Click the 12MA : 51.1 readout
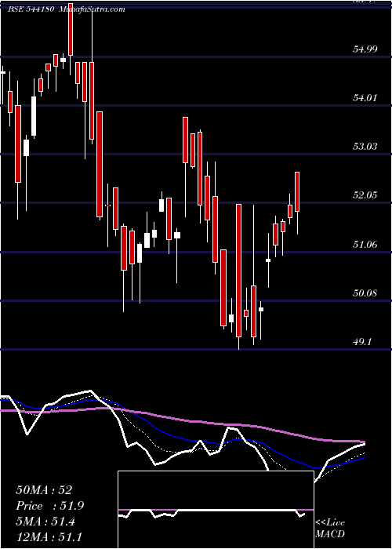Viewport: 392px width, 549px height. pyautogui.click(x=49, y=537)
